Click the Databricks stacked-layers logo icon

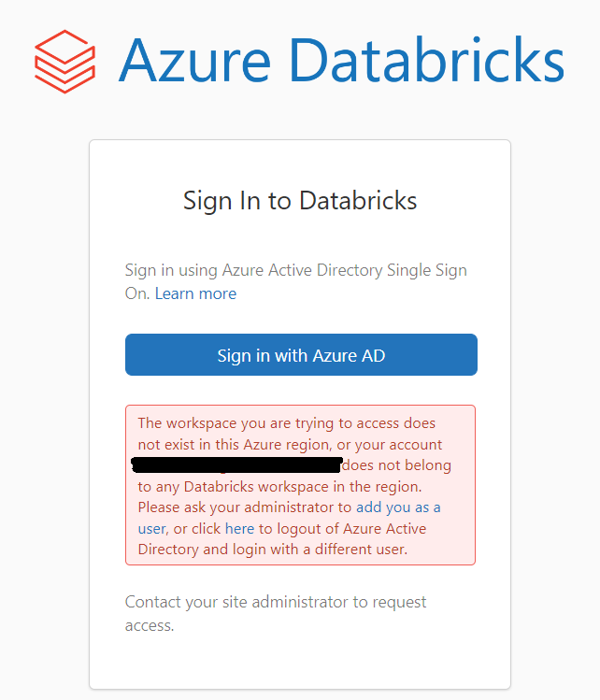tap(64, 62)
